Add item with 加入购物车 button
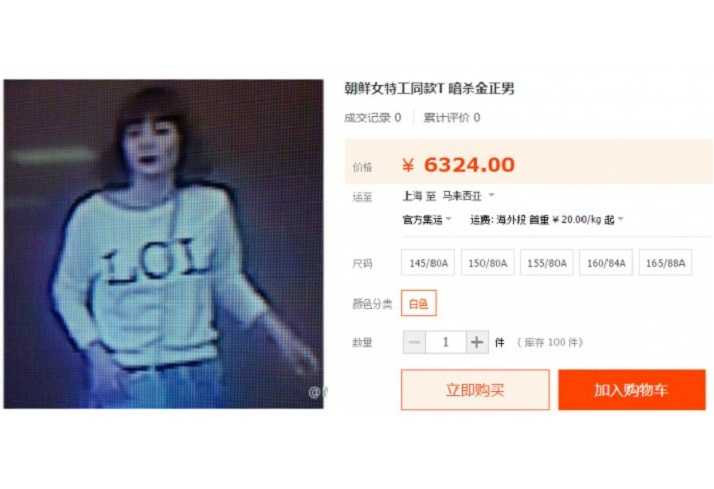The image size is (714, 489). (632, 390)
